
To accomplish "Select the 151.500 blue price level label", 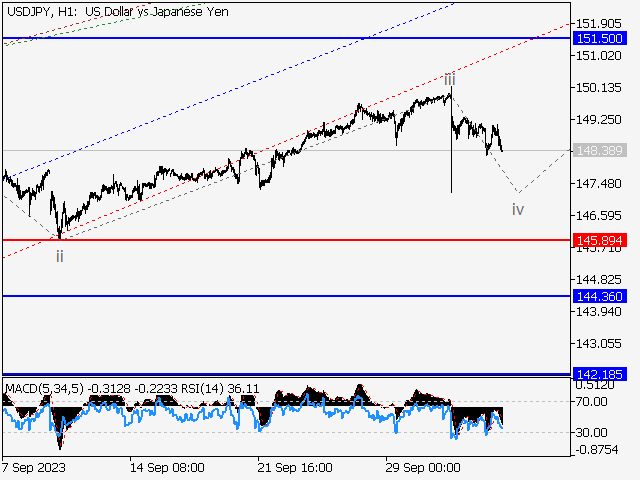I will tap(600, 38).
